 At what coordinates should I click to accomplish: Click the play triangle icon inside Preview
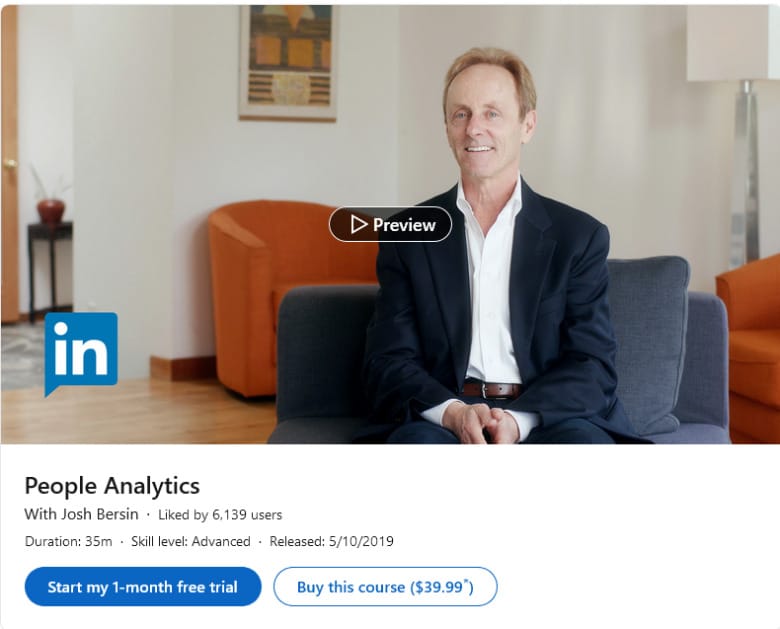[x=358, y=224]
